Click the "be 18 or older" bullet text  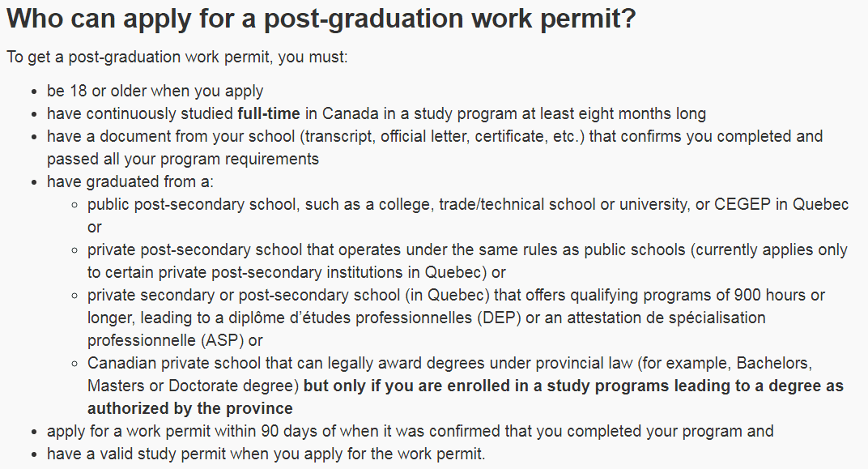tap(155, 92)
